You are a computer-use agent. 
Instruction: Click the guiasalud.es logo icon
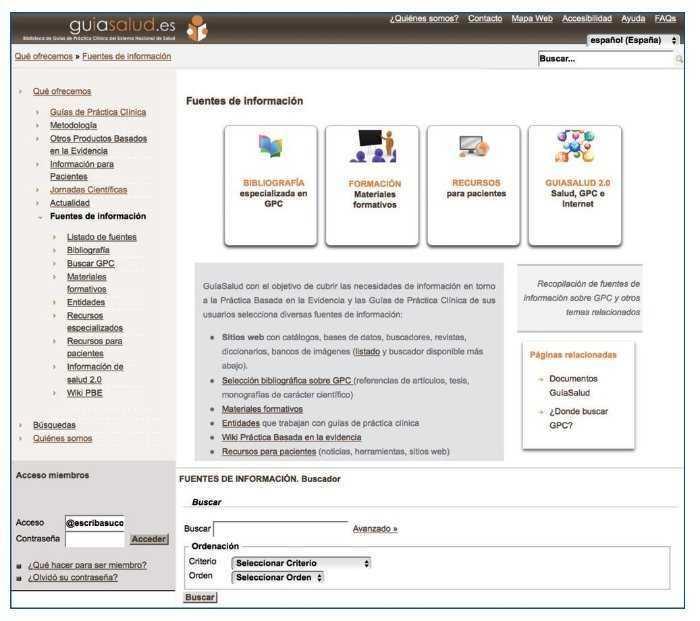pyautogui.click(x=198, y=27)
